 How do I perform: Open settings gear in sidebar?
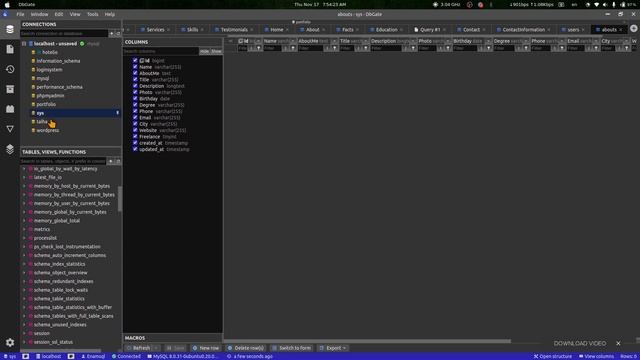pos(10,342)
